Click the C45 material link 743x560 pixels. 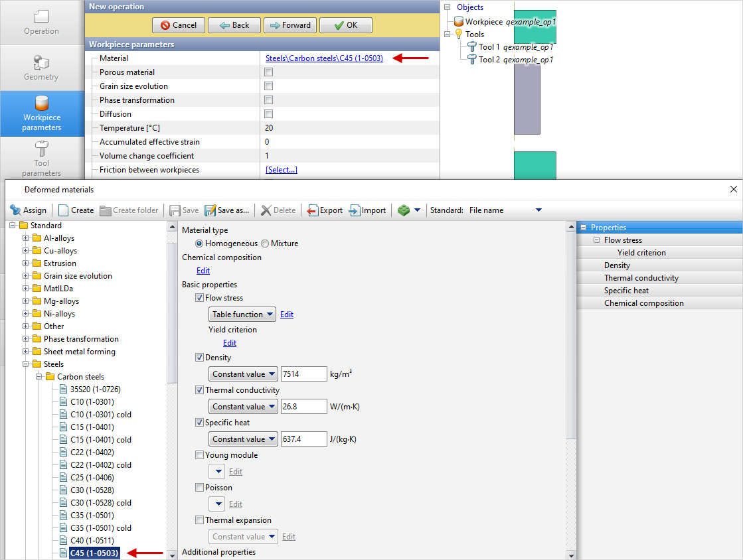[x=324, y=58]
